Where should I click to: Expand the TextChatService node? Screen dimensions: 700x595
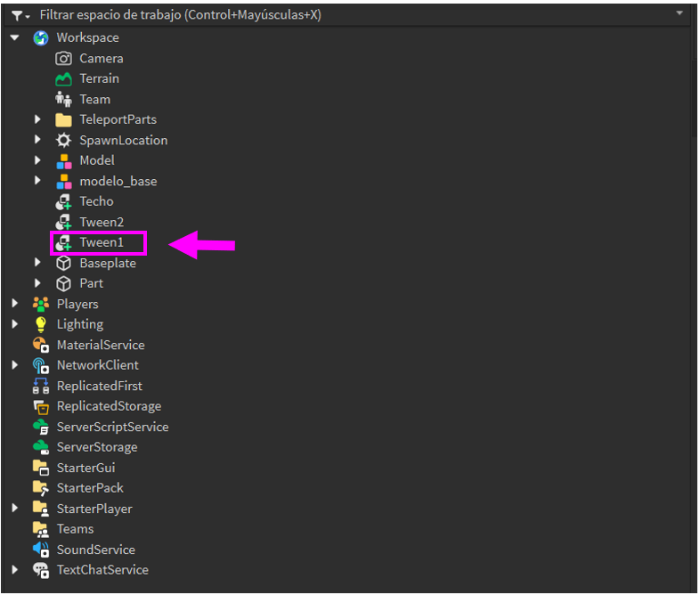click(x=15, y=569)
